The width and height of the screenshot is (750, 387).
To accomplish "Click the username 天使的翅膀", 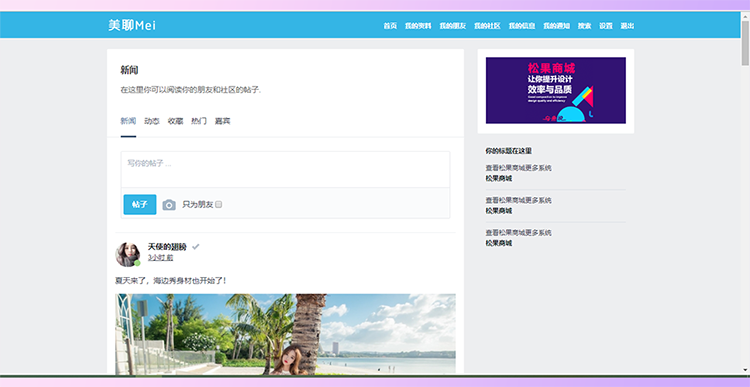I will (x=167, y=247).
